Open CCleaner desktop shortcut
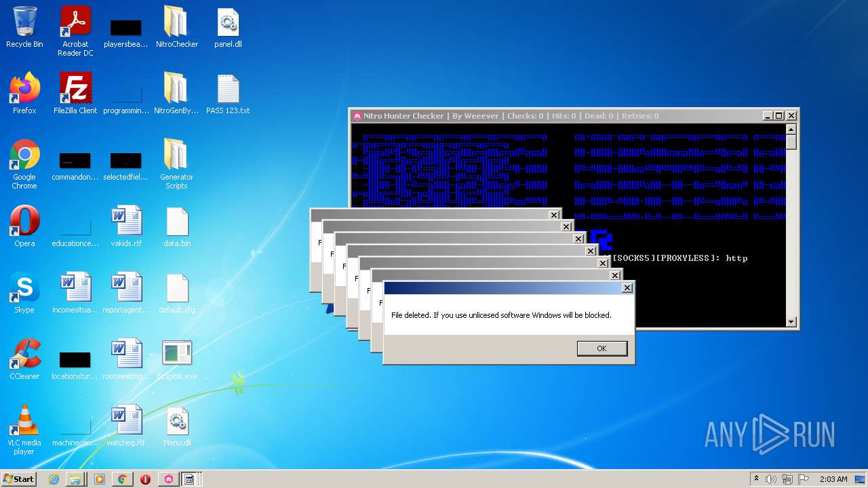This screenshot has width=868, height=488. tap(24, 360)
